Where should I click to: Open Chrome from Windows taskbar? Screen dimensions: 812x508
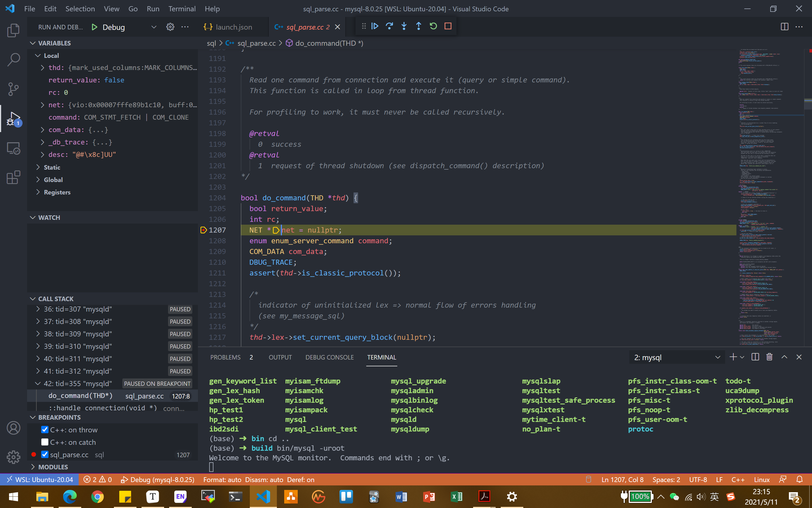97,497
